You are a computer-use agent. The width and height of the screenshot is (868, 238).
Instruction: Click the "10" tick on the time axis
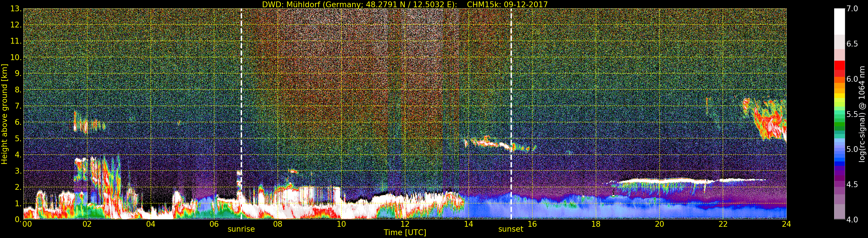341,224
